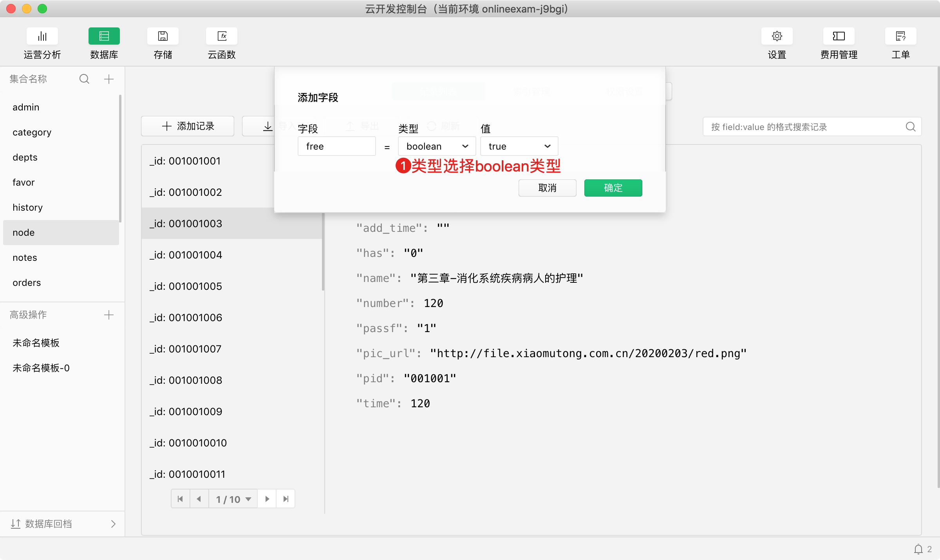This screenshot has height=560, width=940.
Task: Open the 费用管理 billing icon
Action: 839,36
